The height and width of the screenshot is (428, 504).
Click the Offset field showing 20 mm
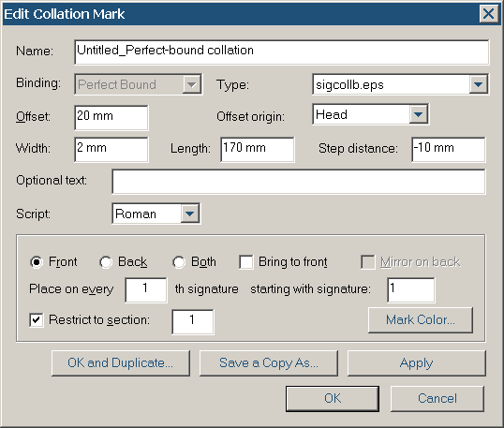tap(111, 118)
